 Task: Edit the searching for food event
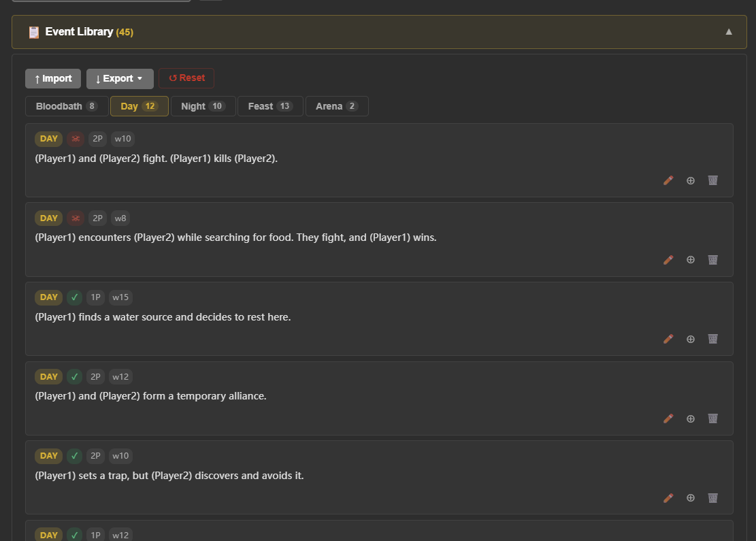pos(668,260)
